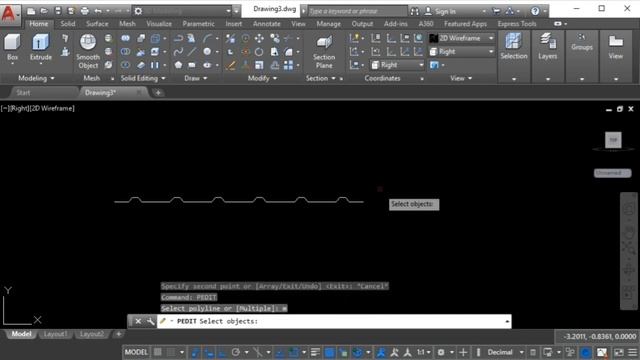The height and width of the screenshot is (360, 640).
Task: Expand the Modeling panel
Action: click(x=36, y=78)
